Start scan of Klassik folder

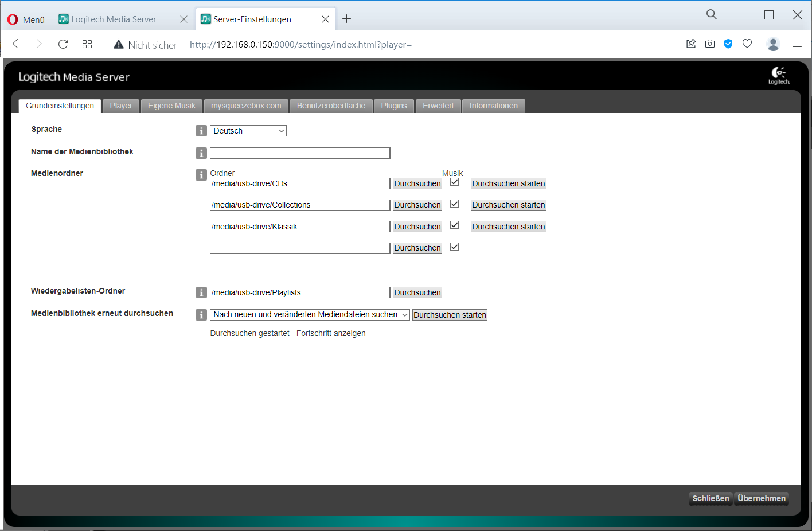(509, 227)
